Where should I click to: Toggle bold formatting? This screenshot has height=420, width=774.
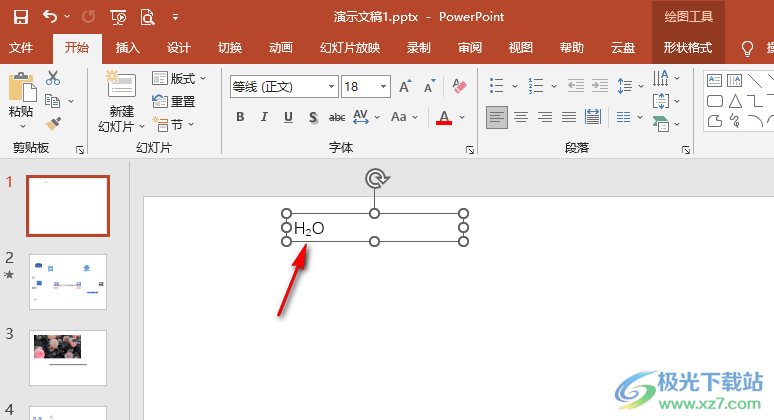240,117
